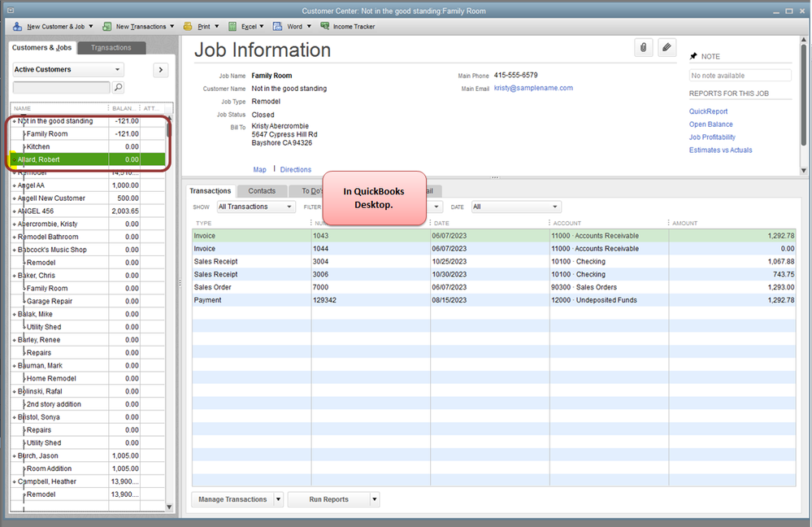
Task: Click the No note available field
Action: pos(740,76)
